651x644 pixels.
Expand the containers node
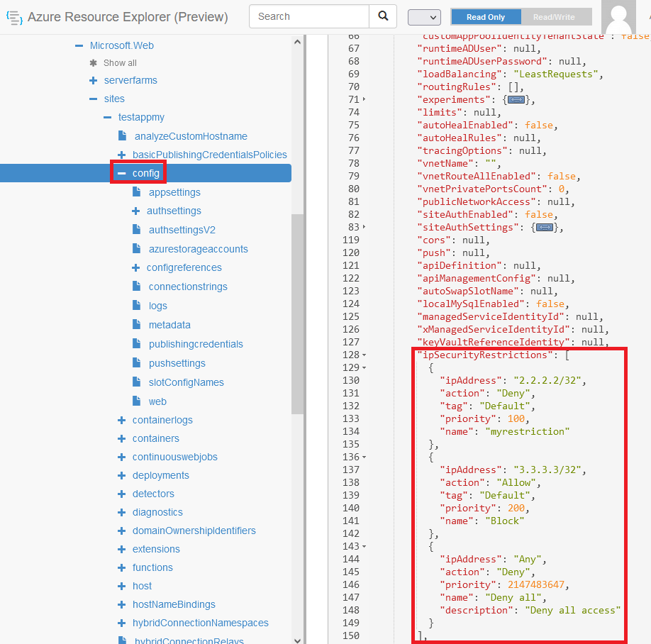point(122,438)
